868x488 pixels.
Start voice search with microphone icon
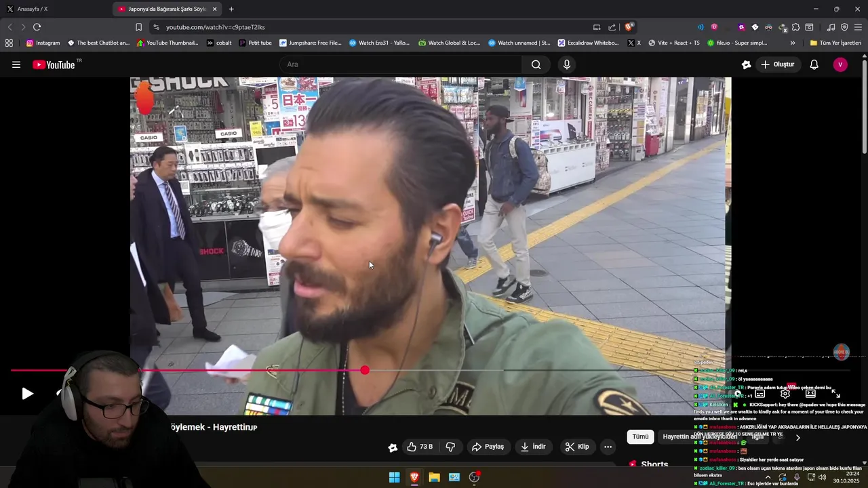click(567, 64)
